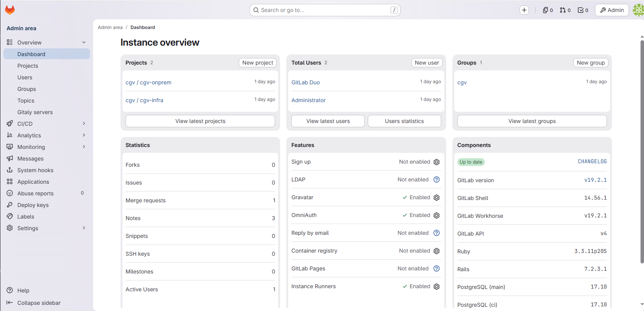Open the GitLab logo home link
The height and width of the screenshot is (311, 644).
(10, 10)
